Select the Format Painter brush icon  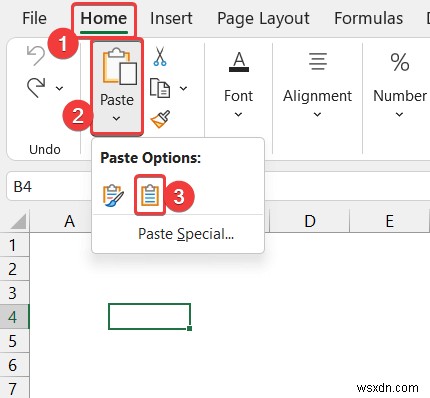(160, 119)
